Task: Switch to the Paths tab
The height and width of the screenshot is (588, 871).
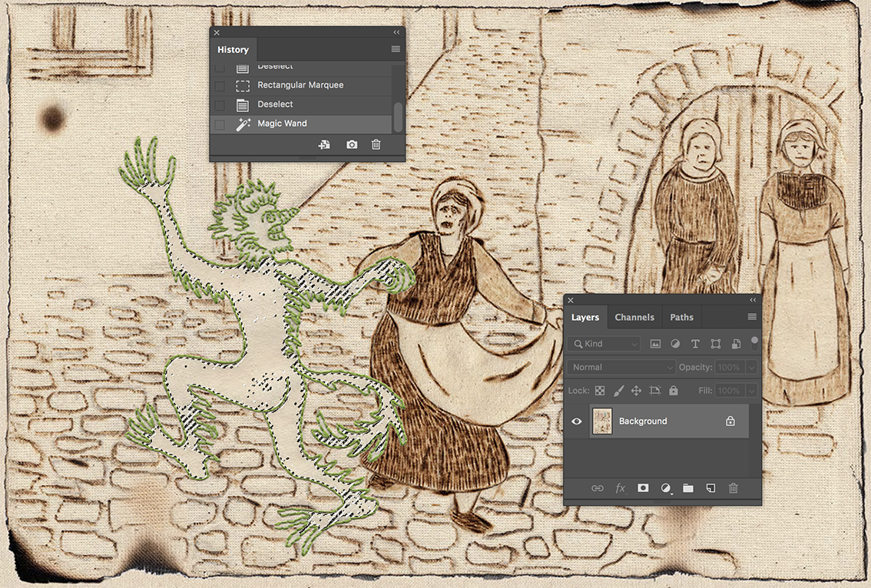Action: tap(681, 316)
